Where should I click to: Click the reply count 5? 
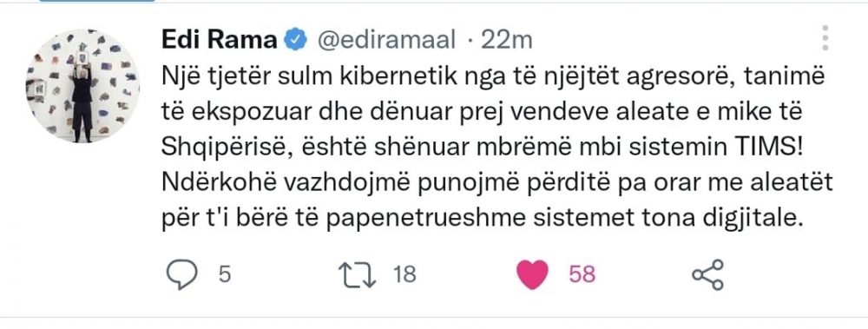tap(224, 274)
